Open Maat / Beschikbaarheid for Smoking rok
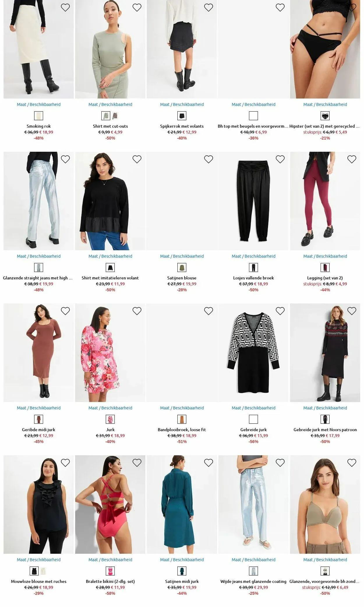 tap(39, 104)
